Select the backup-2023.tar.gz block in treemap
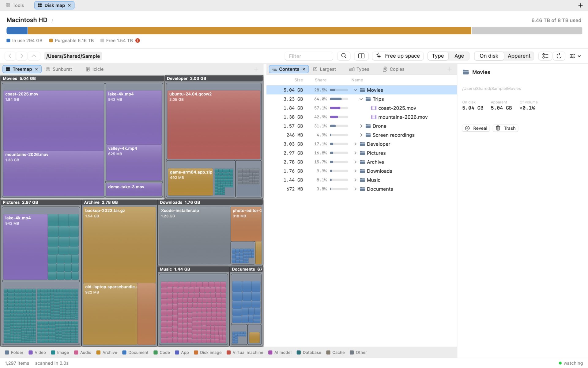The width and height of the screenshot is (588, 368). tap(119, 245)
